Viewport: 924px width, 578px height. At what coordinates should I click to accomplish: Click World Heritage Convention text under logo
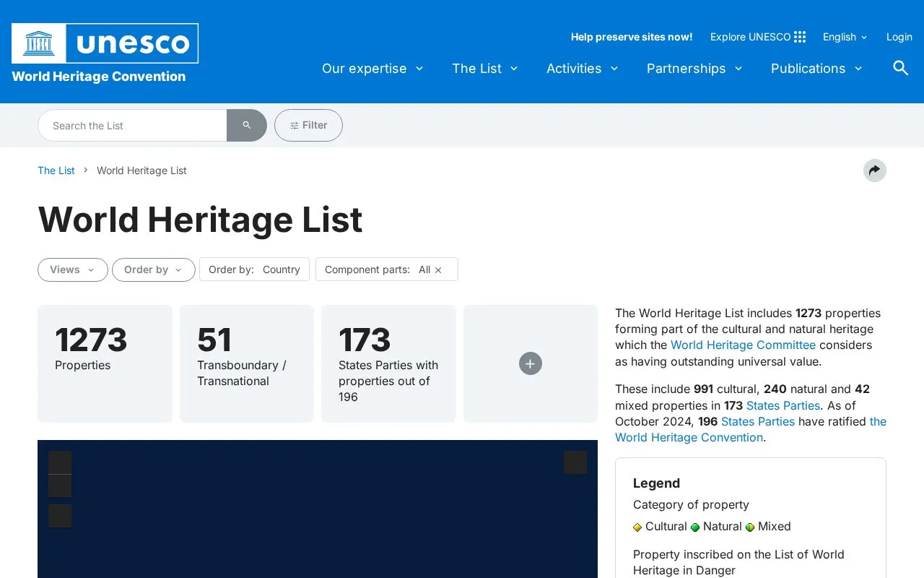(99, 77)
